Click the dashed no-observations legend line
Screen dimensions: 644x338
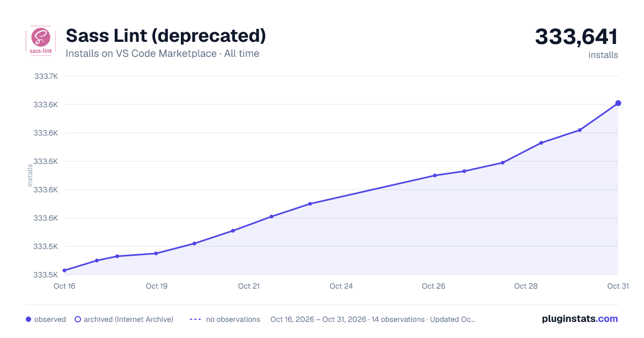click(x=195, y=319)
